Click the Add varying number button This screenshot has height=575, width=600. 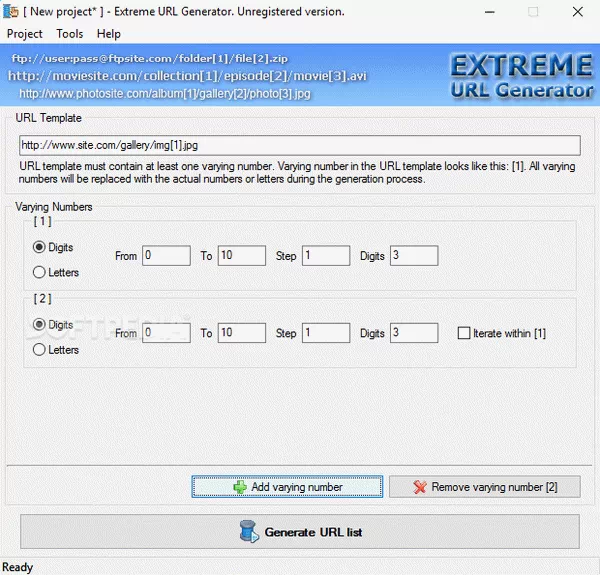point(287,487)
